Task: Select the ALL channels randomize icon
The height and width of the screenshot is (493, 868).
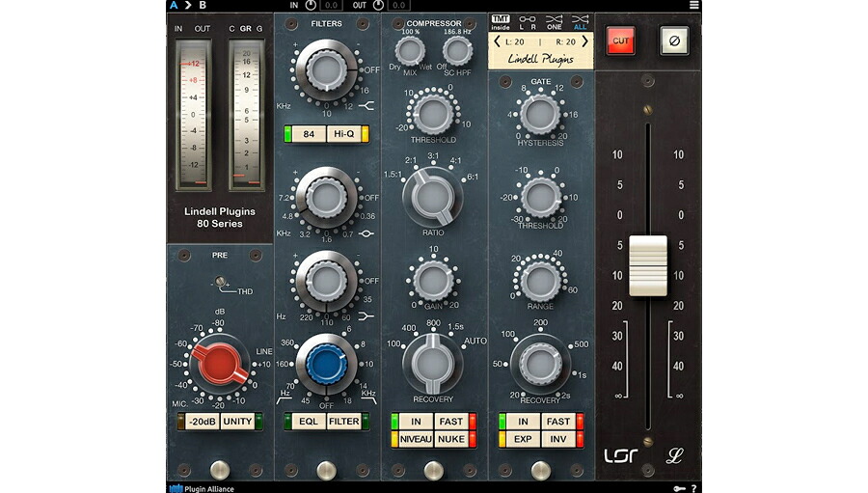Action: coord(580,22)
